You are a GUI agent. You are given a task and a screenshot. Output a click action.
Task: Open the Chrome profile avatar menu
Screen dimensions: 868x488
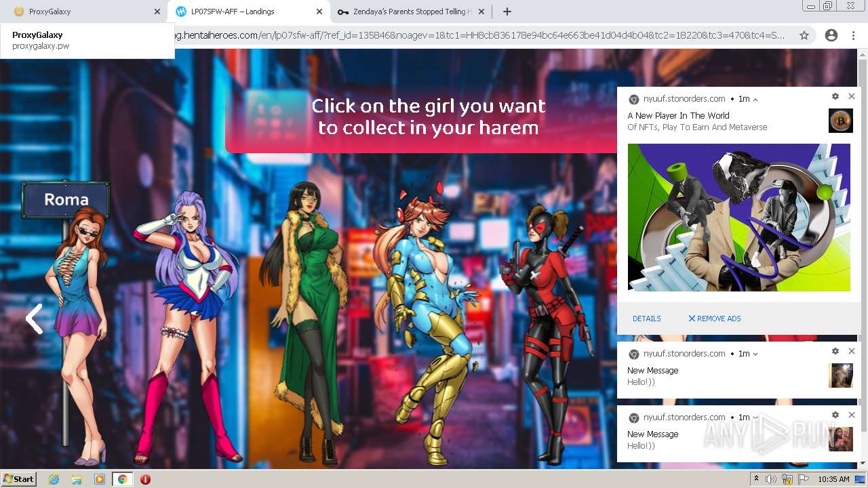[x=831, y=35]
